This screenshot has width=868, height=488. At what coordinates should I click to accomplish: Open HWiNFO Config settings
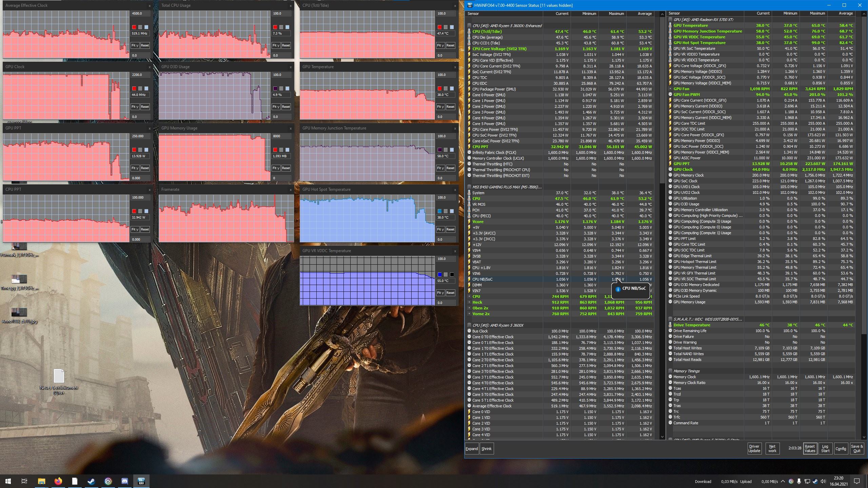[x=841, y=449]
